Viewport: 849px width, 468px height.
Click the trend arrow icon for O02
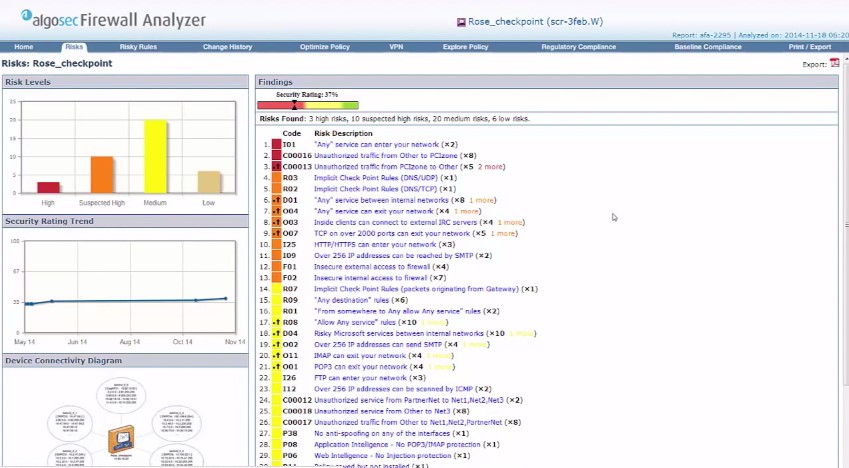click(276, 344)
